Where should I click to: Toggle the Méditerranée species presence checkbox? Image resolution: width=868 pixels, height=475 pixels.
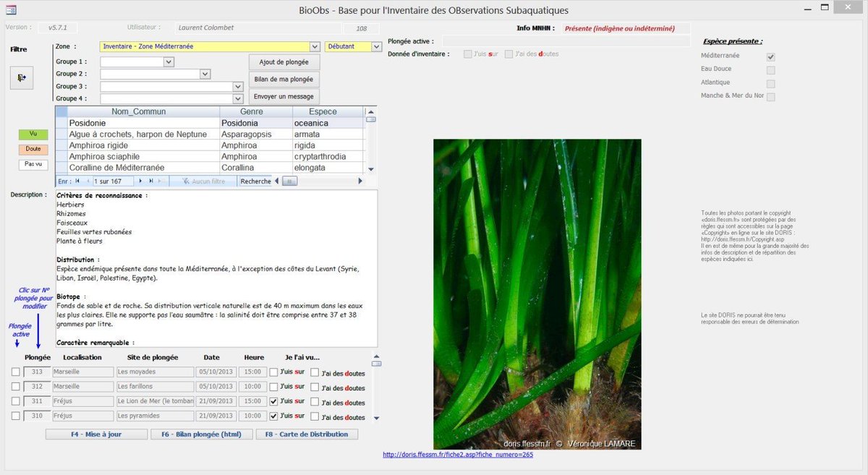point(771,56)
